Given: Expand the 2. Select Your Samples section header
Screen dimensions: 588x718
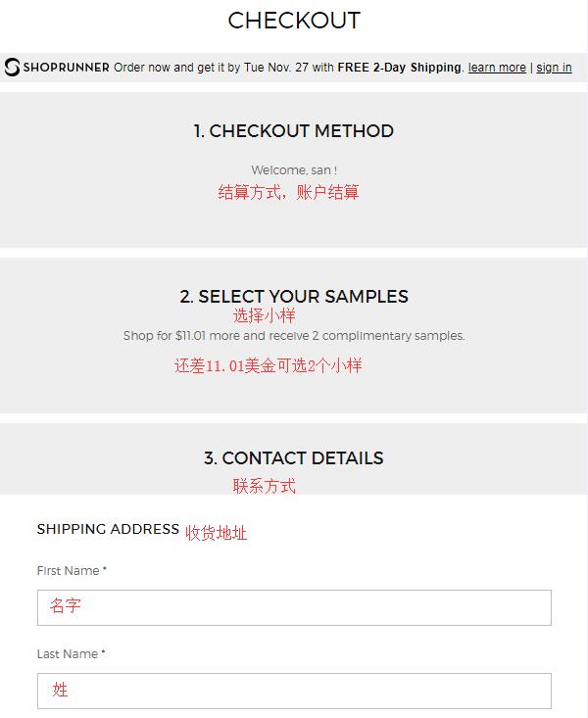Looking at the screenshot, I should pos(294,296).
